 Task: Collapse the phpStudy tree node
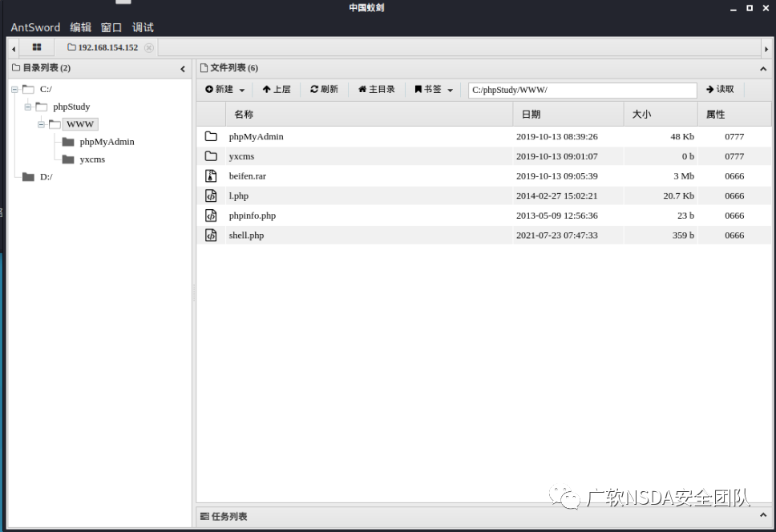point(28,107)
